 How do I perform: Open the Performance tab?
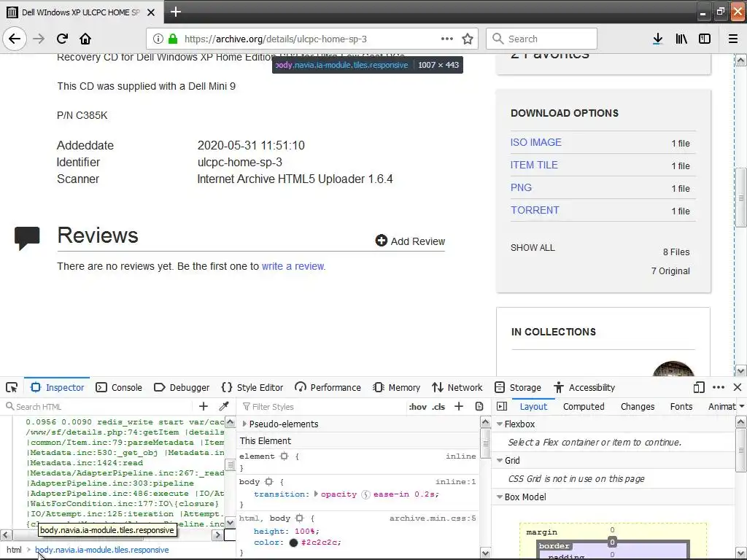coord(328,387)
